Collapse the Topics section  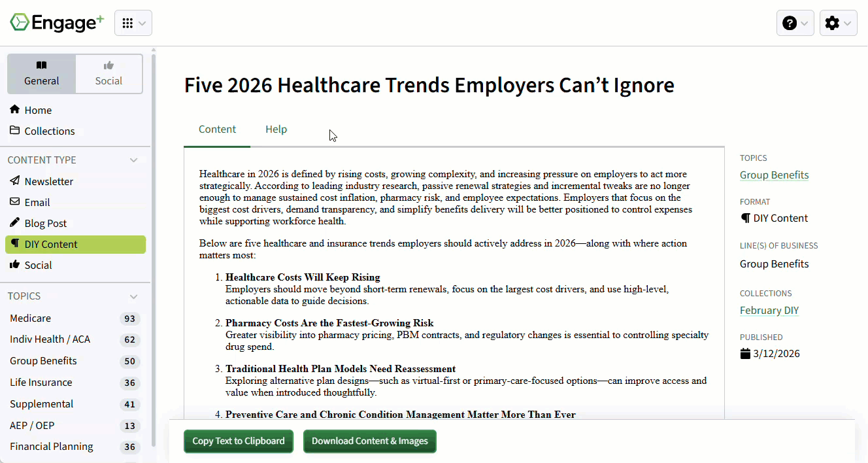(x=133, y=296)
